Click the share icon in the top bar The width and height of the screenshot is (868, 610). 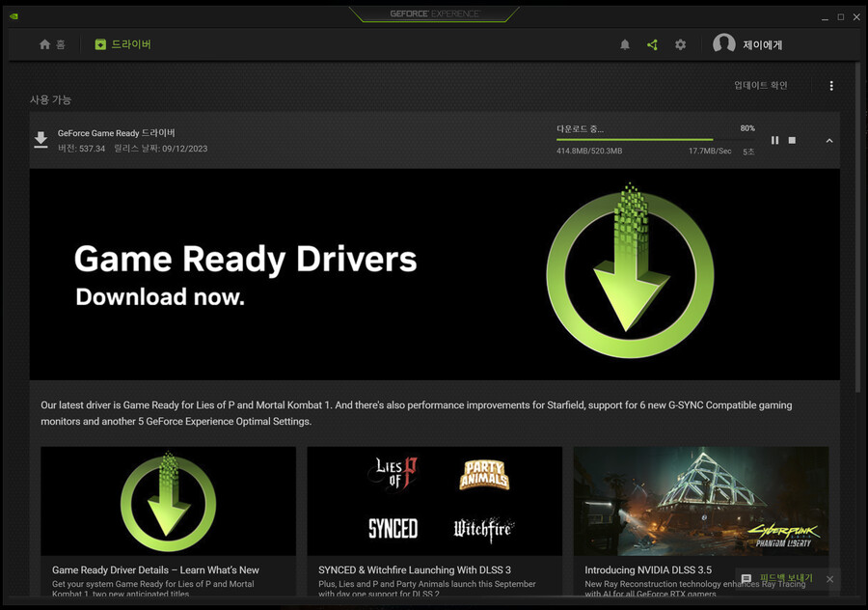pos(653,44)
